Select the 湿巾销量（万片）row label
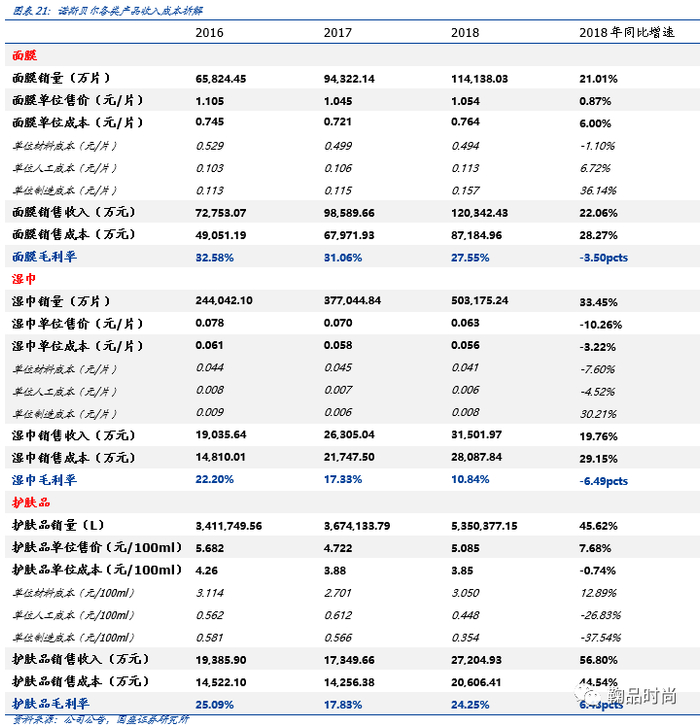The height and width of the screenshot is (727, 700). pos(61,301)
